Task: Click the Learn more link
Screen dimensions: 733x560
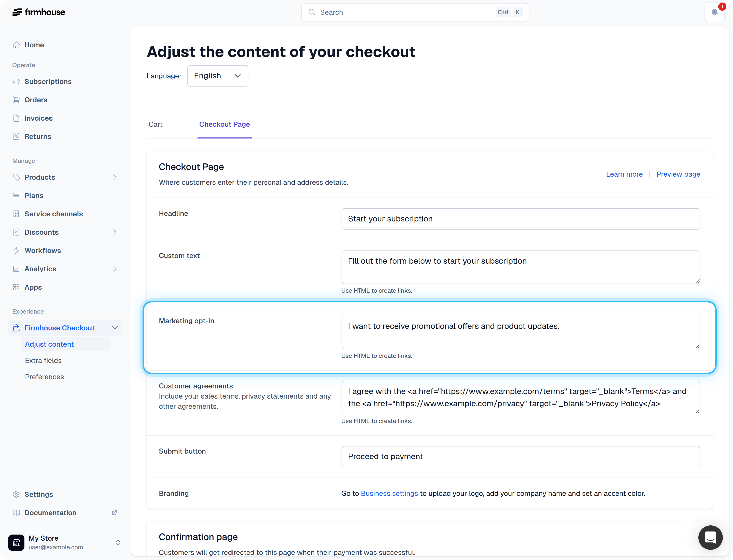Action: [624, 174]
